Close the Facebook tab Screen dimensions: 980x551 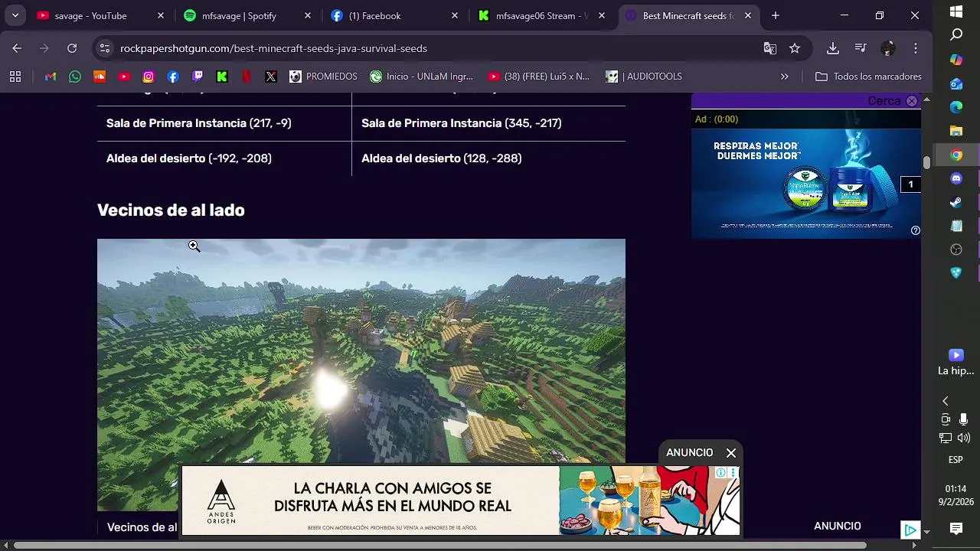(x=455, y=15)
